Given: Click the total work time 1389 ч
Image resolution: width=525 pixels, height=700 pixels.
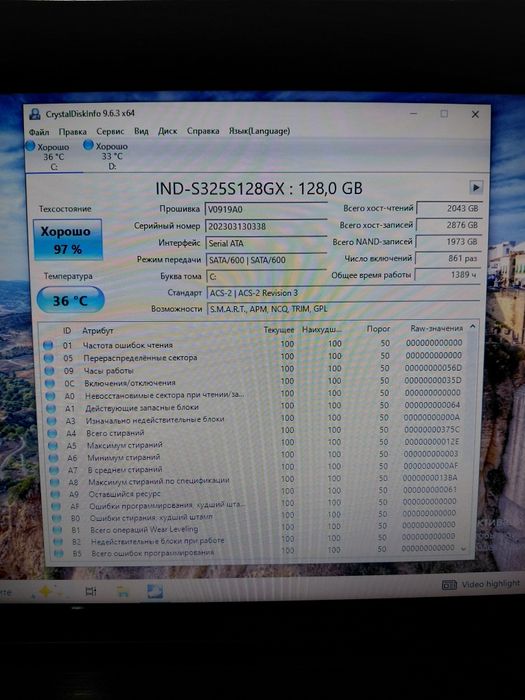Looking at the screenshot, I should (449, 275).
